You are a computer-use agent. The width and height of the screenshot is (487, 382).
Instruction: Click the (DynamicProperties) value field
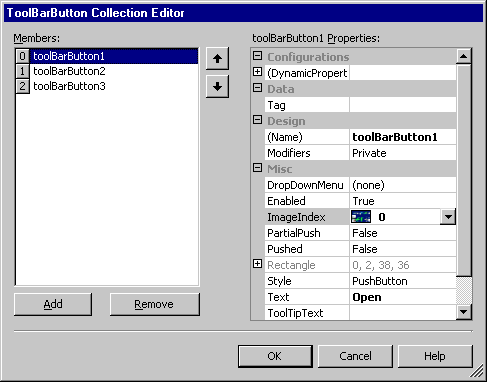click(403, 73)
